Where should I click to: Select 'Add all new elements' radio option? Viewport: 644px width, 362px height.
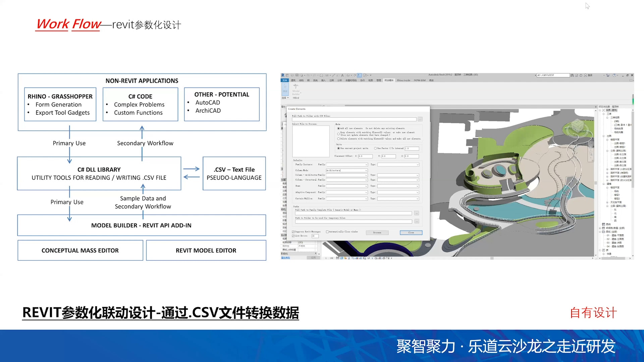point(338,128)
